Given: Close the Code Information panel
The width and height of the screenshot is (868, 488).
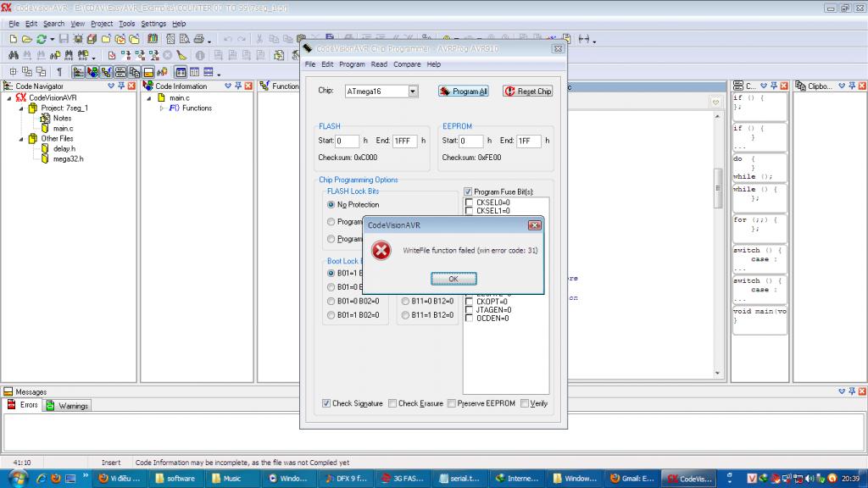Looking at the screenshot, I should 248,86.
